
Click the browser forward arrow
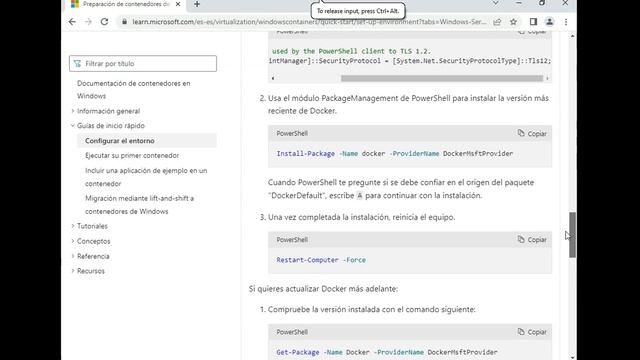pyautogui.click(x=88, y=22)
